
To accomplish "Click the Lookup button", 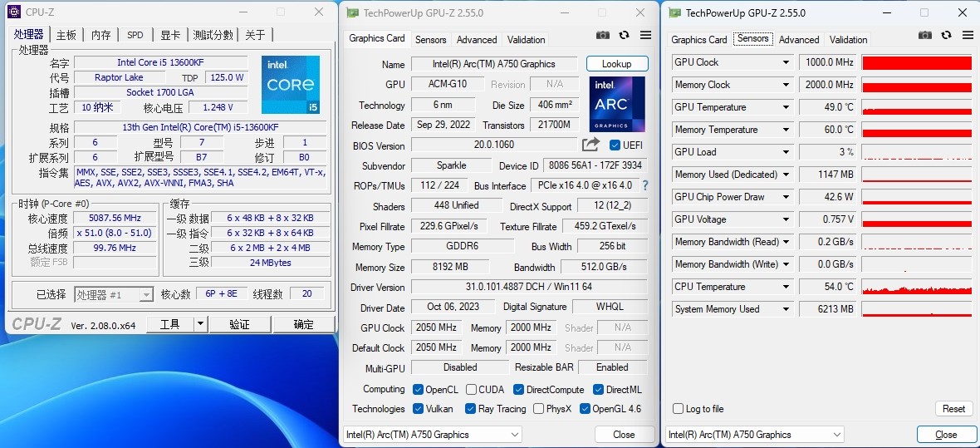I will coord(617,64).
